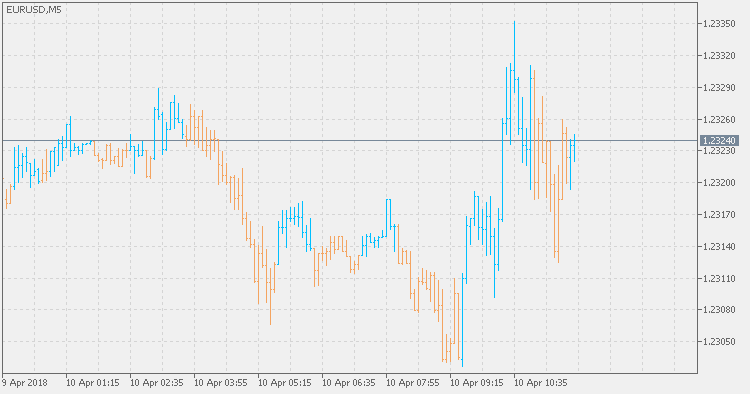Click the 10 Apr 01:15 time label
The image size is (750, 394).
click(x=93, y=383)
